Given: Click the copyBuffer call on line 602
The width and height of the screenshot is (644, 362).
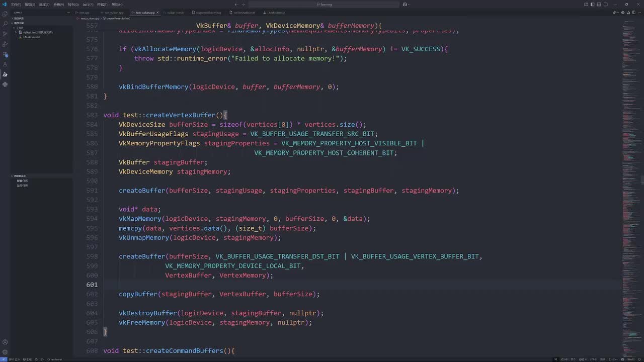Looking at the screenshot, I should (138, 294).
